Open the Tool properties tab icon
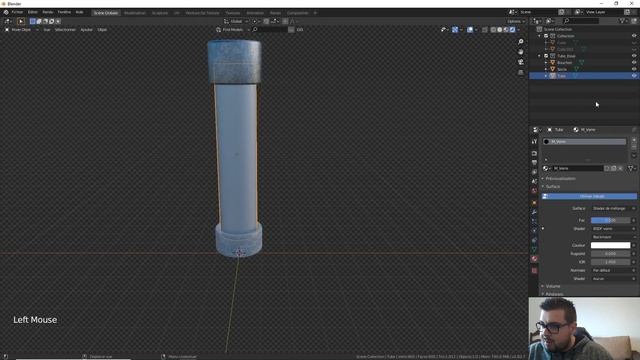This screenshot has width=640, height=360. pyautogui.click(x=534, y=142)
